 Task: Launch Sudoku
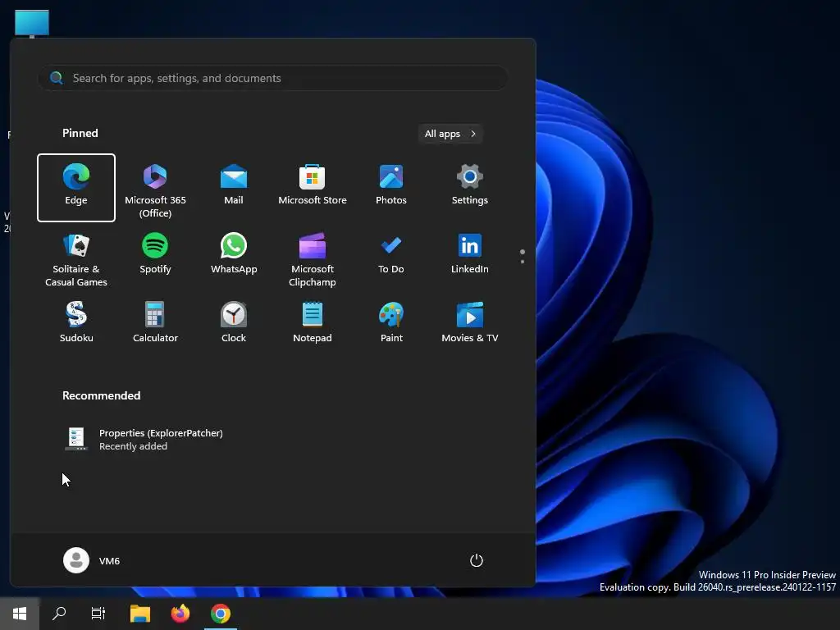(76, 323)
